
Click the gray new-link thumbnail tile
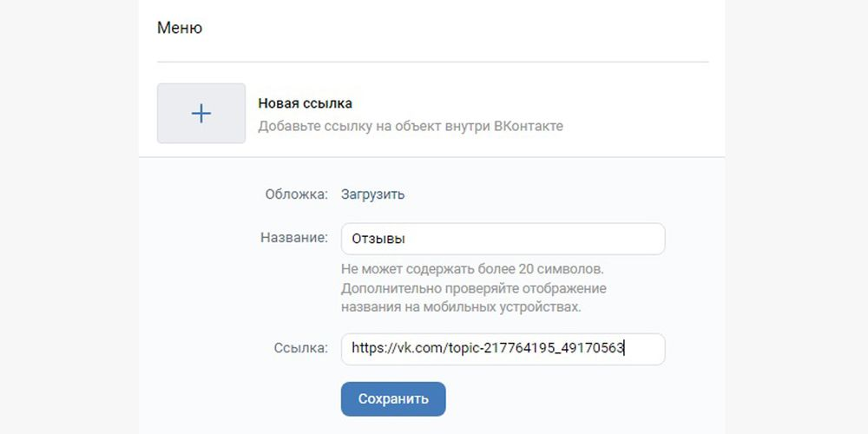pos(201,114)
